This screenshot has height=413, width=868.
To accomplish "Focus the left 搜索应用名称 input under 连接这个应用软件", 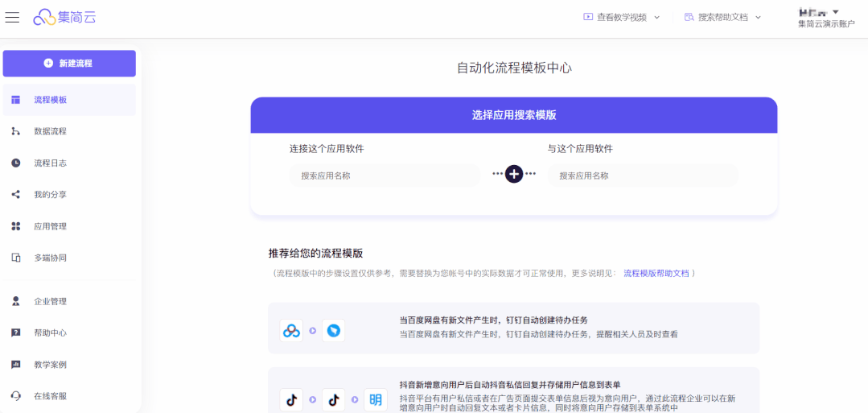I will pyautogui.click(x=385, y=176).
